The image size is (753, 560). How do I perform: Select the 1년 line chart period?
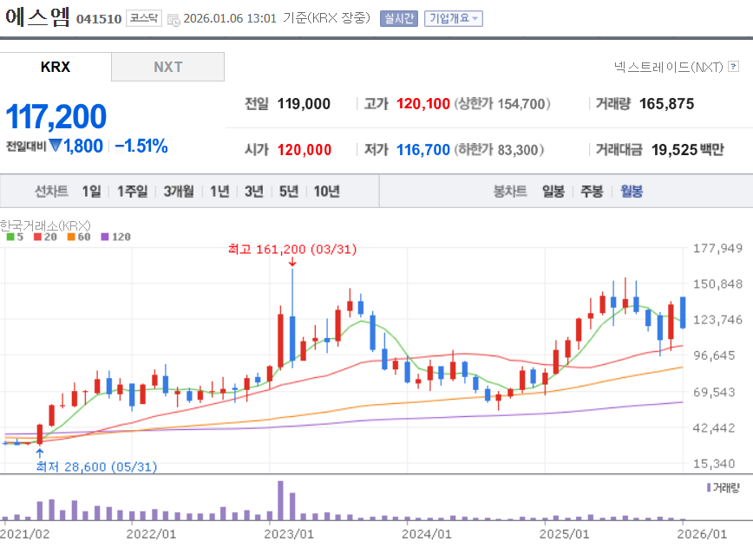[219, 192]
